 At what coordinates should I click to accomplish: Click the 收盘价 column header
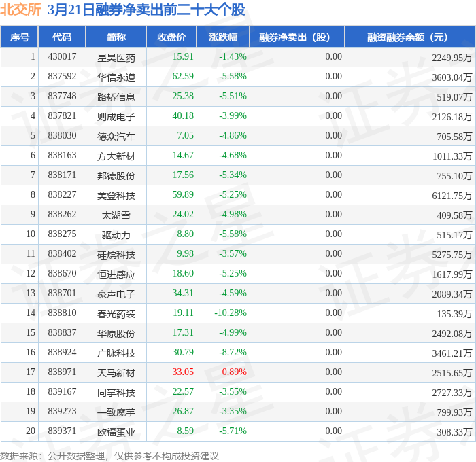pyautogui.click(x=171, y=37)
